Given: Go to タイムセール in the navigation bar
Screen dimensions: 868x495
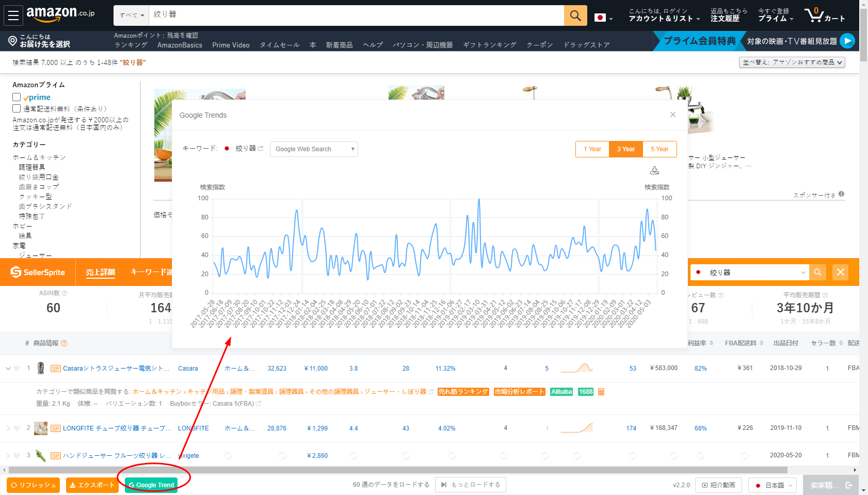Looking at the screenshot, I should [x=279, y=45].
